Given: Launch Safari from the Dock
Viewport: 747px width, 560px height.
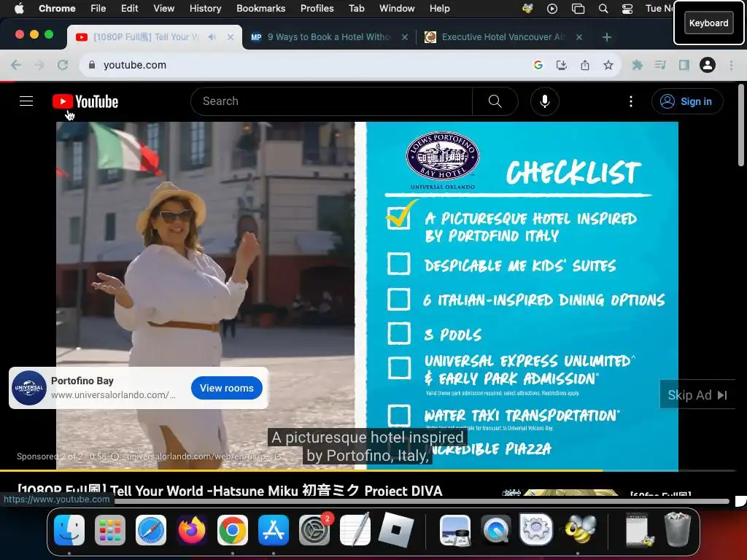Looking at the screenshot, I should point(151,529).
